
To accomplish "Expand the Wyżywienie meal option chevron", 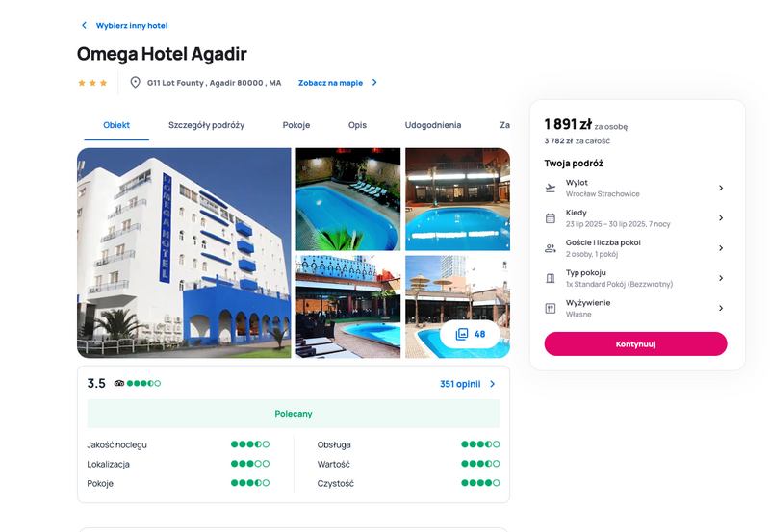I will click(x=721, y=308).
